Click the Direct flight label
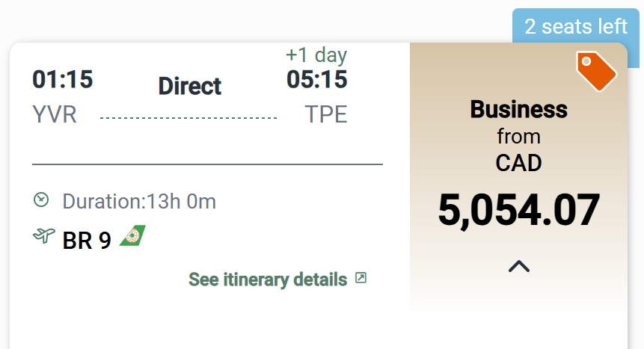Viewport: 644px width, 349px height. point(190,86)
